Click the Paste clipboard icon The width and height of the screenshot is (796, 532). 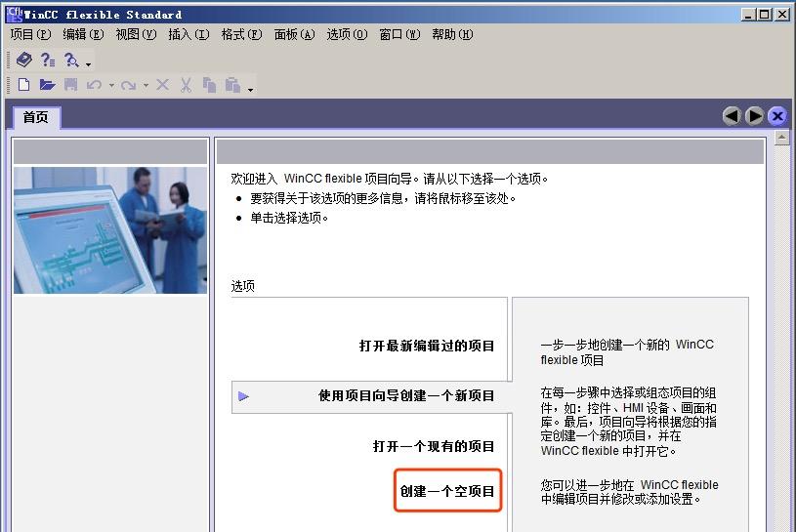232,85
